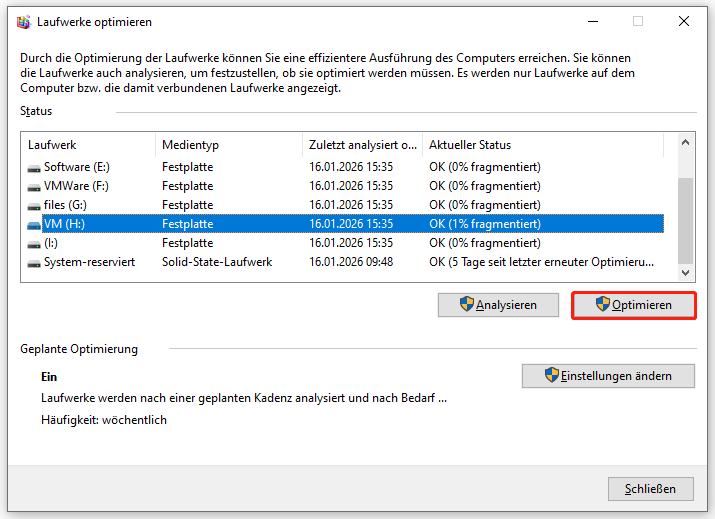The image size is (715, 519).
Task: Minimize the Laufwerke optimieren window
Action: point(593,21)
